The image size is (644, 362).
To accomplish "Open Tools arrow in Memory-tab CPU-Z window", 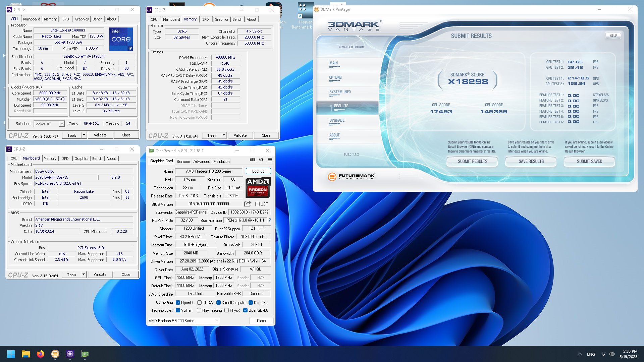I will [224, 135].
